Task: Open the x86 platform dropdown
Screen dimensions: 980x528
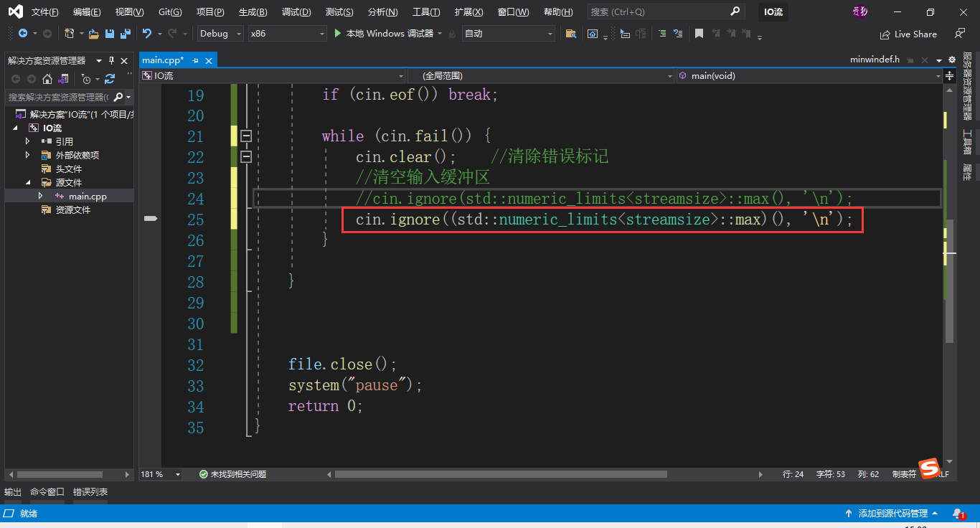Action: pyautogui.click(x=287, y=33)
